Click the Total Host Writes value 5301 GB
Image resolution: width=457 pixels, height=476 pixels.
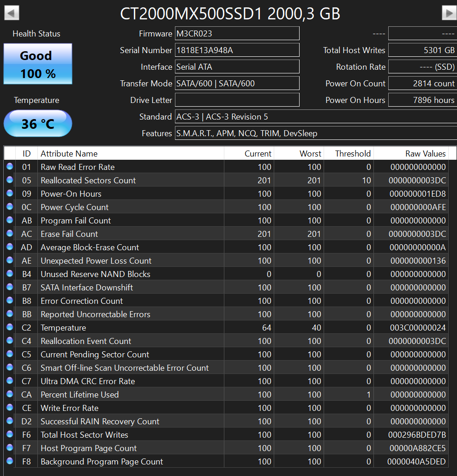(x=422, y=50)
